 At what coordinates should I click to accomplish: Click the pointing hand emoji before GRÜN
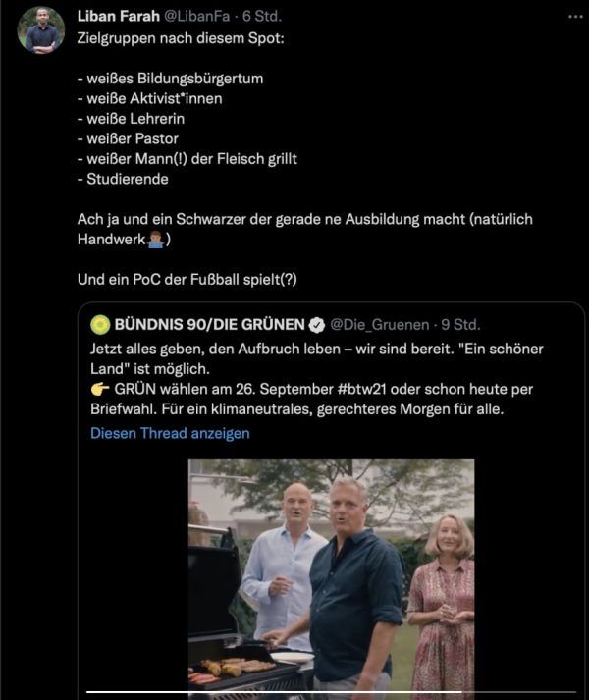[x=100, y=390]
